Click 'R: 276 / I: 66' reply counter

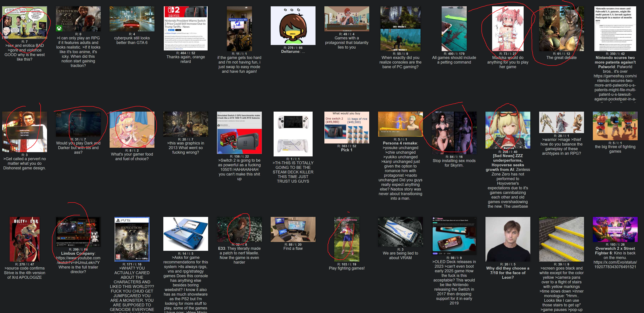coord(293,48)
